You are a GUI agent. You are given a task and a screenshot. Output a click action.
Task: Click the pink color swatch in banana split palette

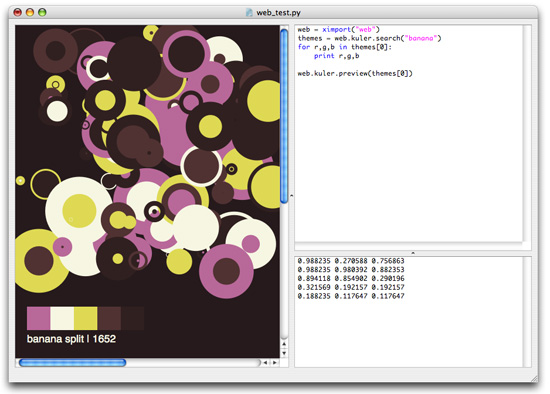tap(39, 318)
